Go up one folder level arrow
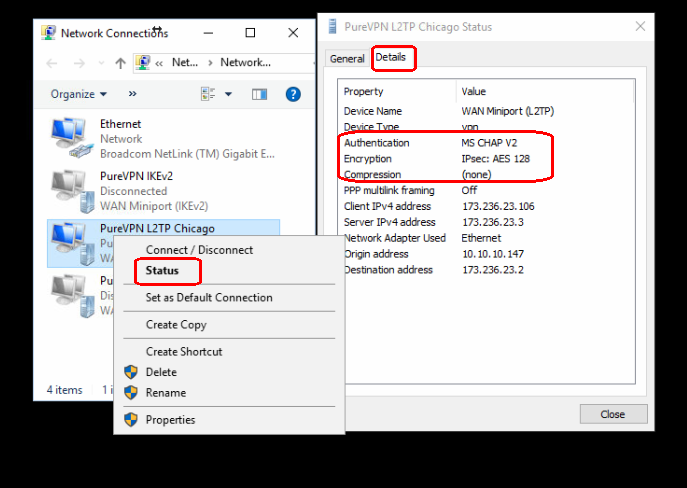Screen dimensions: 687x488 tap(120, 63)
